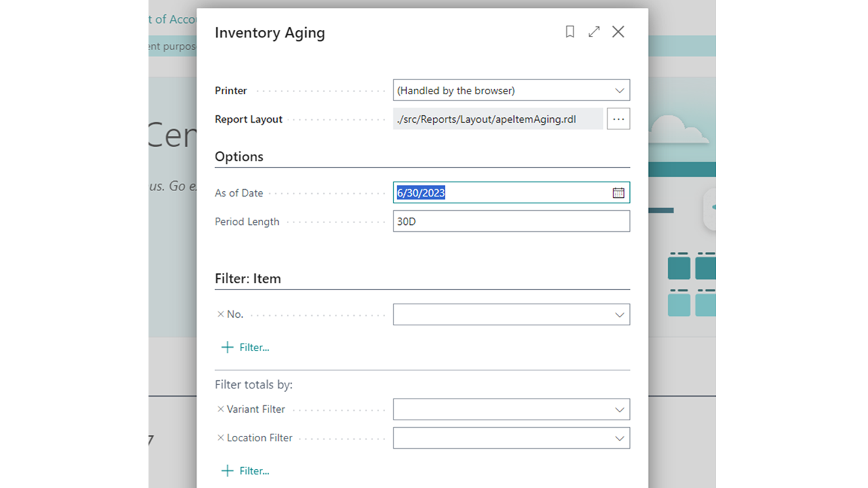Screen dimensions: 868x488
Task: Click into the As of Date field
Action: pyautogui.click(x=502, y=192)
